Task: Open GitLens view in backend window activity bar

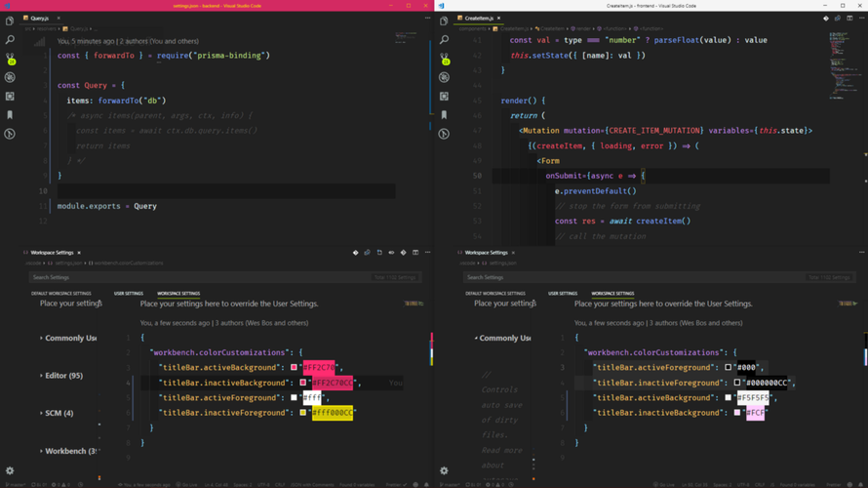Action: point(10,134)
